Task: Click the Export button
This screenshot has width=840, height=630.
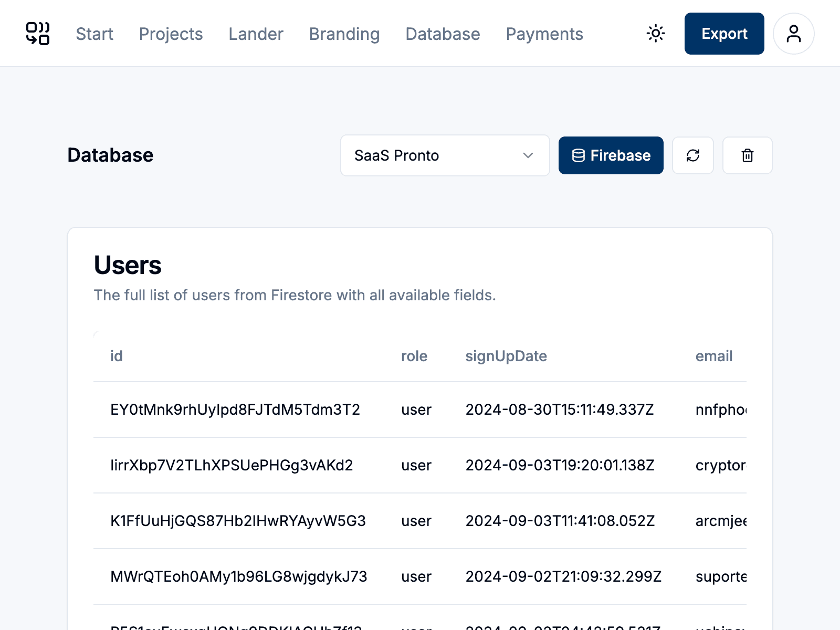Action: (x=724, y=34)
